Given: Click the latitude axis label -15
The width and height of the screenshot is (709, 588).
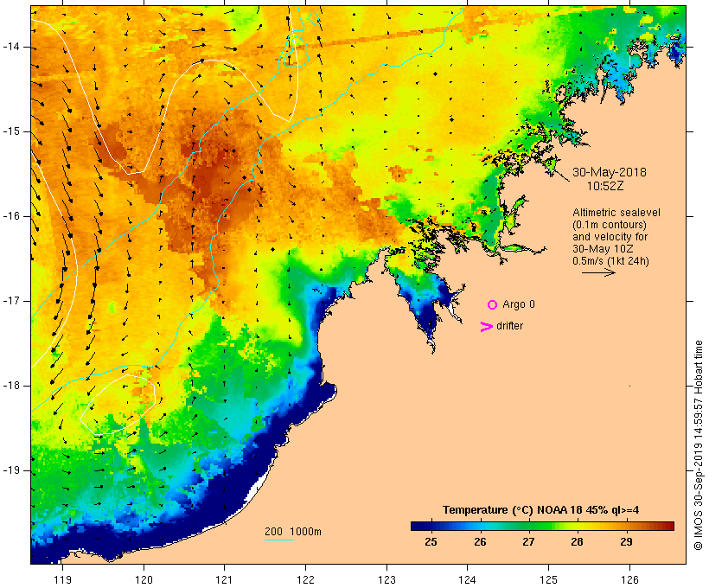Looking at the screenshot, I should coord(11,131).
